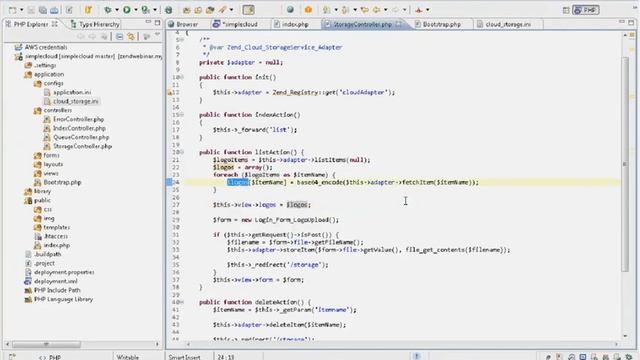The image size is (640, 360).
Task: Click the green Run icon
Action: click(127, 10)
